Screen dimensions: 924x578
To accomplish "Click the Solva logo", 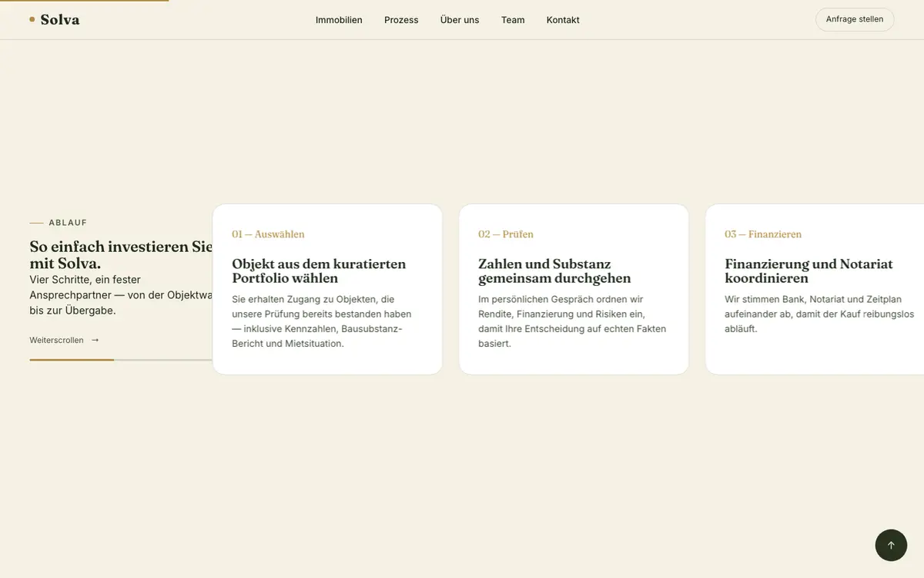I will tap(55, 19).
